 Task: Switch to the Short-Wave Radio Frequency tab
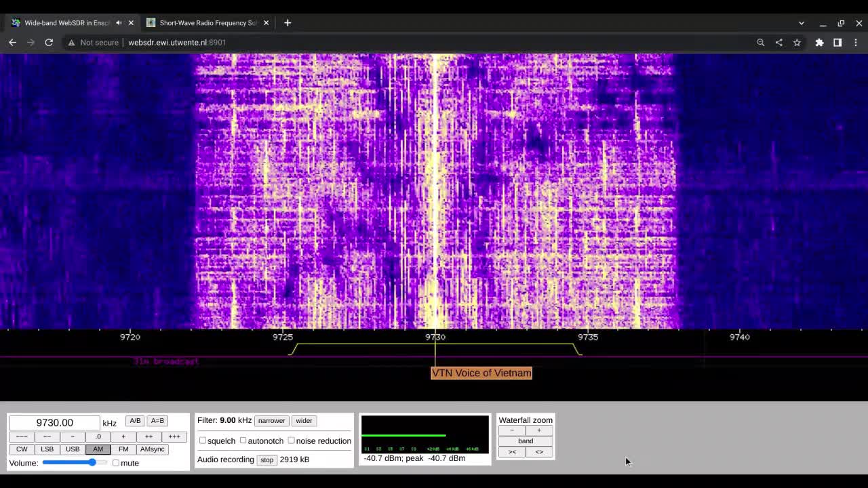208,22
